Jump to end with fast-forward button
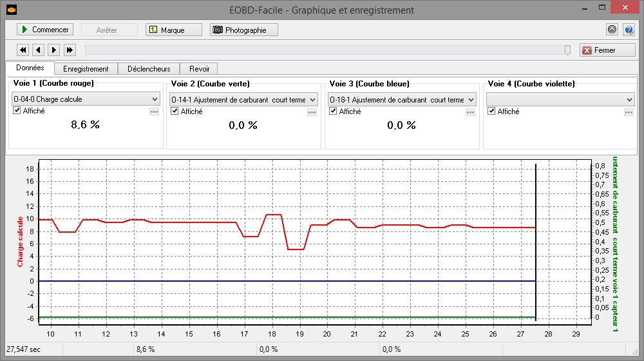This screenshot has height=361, width=644. 70,50
